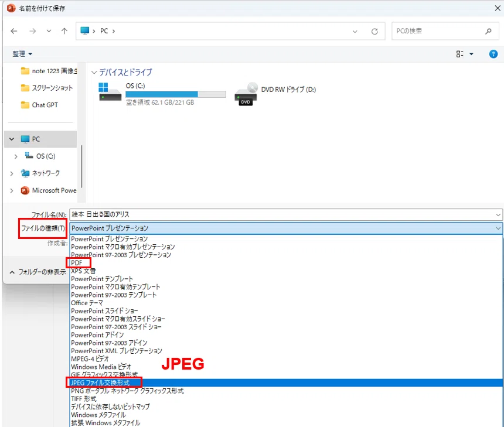Viewport: 504px width, 427px height.
Task: Select the DVD RW ドライブ (D:) icon
Action: (x=247, y=94)
